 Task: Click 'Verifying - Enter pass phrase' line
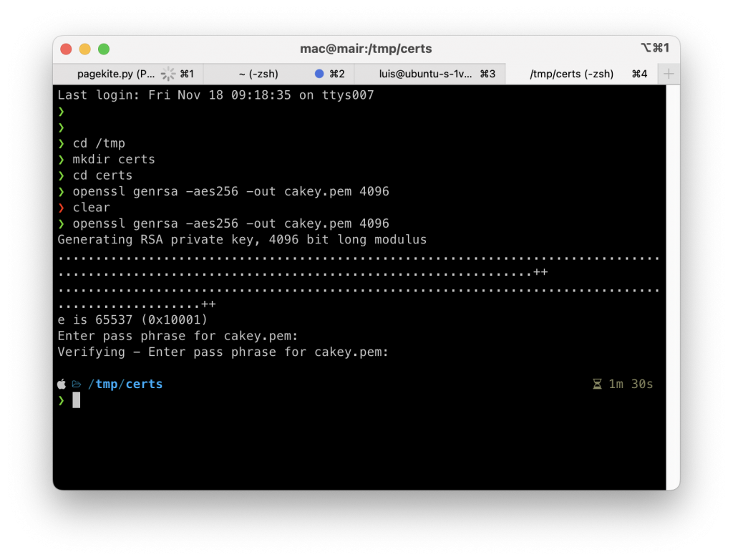point(223,352)
